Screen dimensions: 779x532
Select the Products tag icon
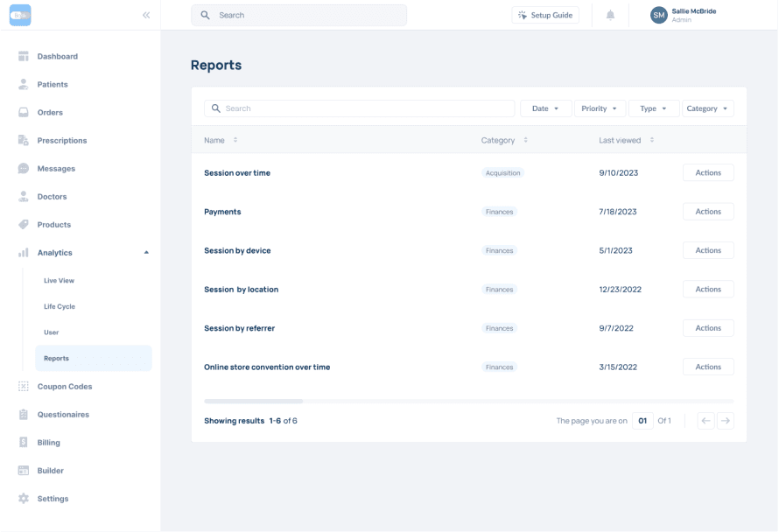(24, 225)
